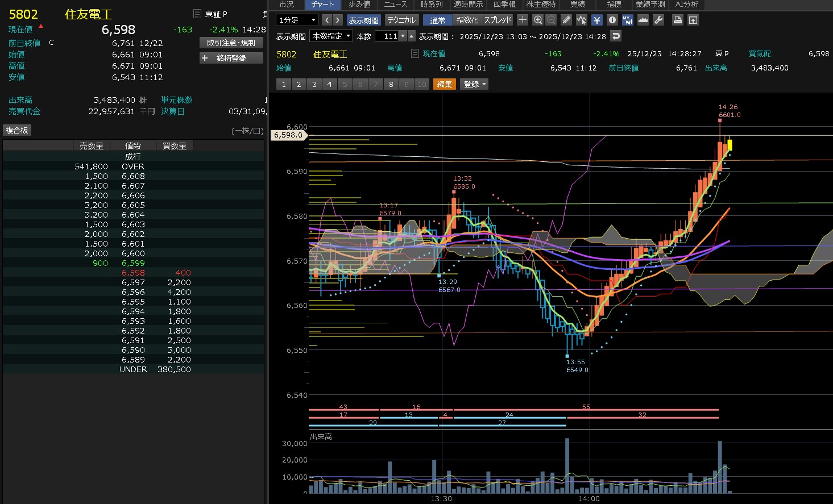Click the 銘柄登録 button
Image resolution: width=833 pixels, height=504 pixels.
pyautogui.click(x=231, y=58)
